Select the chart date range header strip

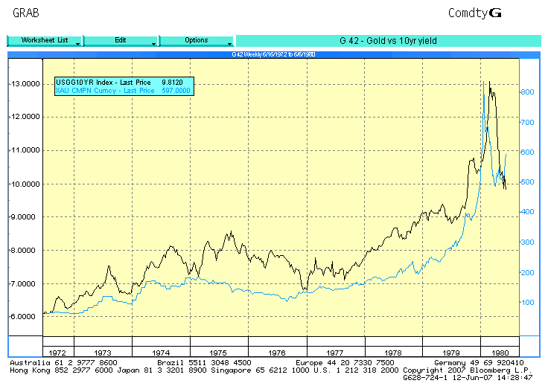[x=273, y=54]
